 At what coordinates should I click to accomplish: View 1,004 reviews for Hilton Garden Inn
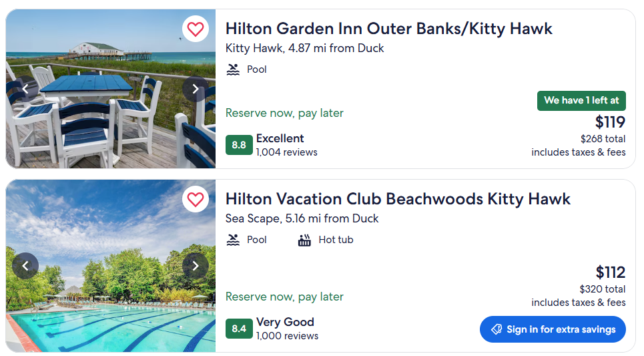(286, 152)
